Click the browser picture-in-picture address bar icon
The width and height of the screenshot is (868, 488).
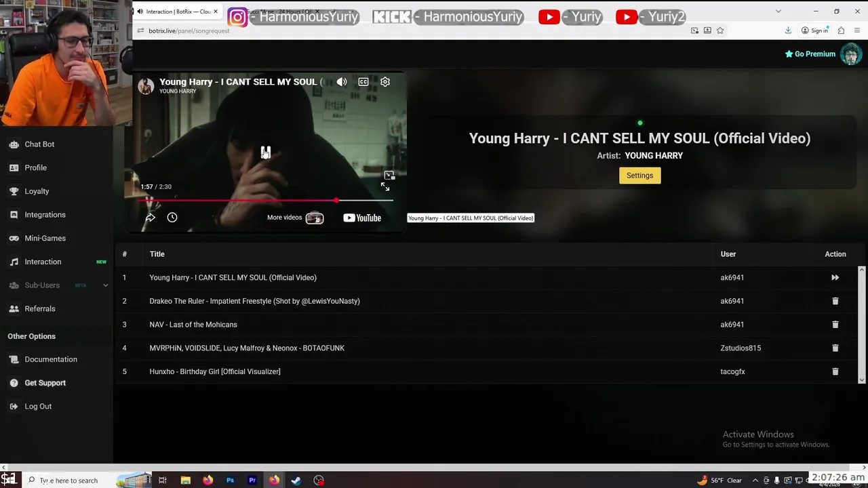point(694,30)
